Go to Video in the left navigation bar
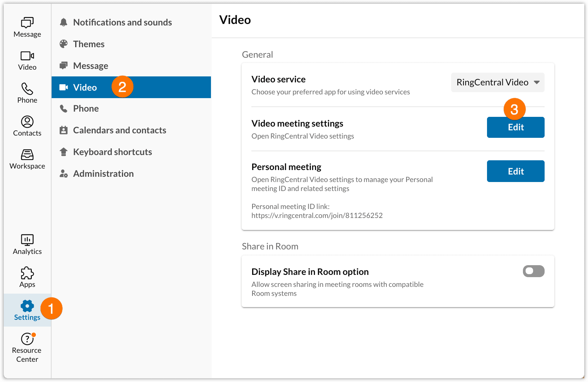This screenshot has width=588, height=382. pyautogui.click(x=27, y=60)
